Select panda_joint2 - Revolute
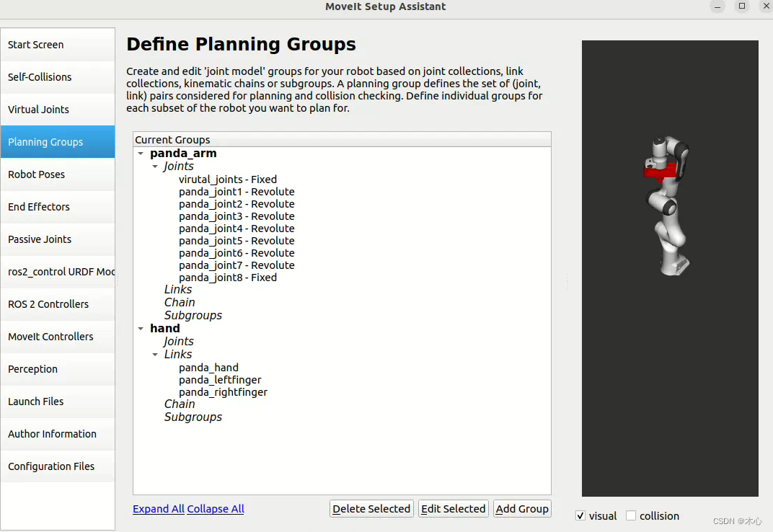This screenshot has width=773, height=532. [237, 204]
